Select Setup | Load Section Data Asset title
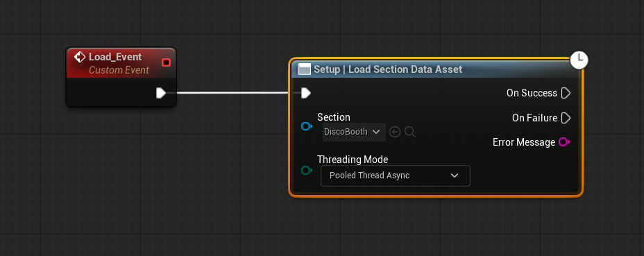This screenshot has width=644, height=256. tap(388, 69)
